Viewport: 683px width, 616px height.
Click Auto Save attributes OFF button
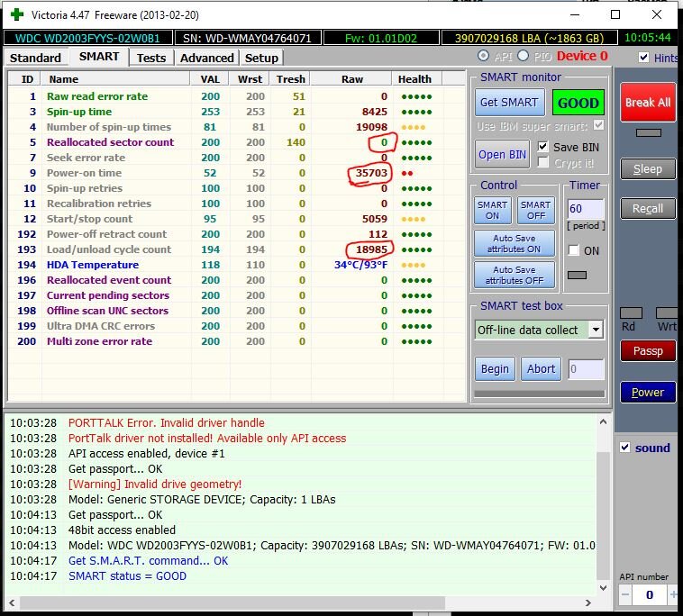click(515, 275)
